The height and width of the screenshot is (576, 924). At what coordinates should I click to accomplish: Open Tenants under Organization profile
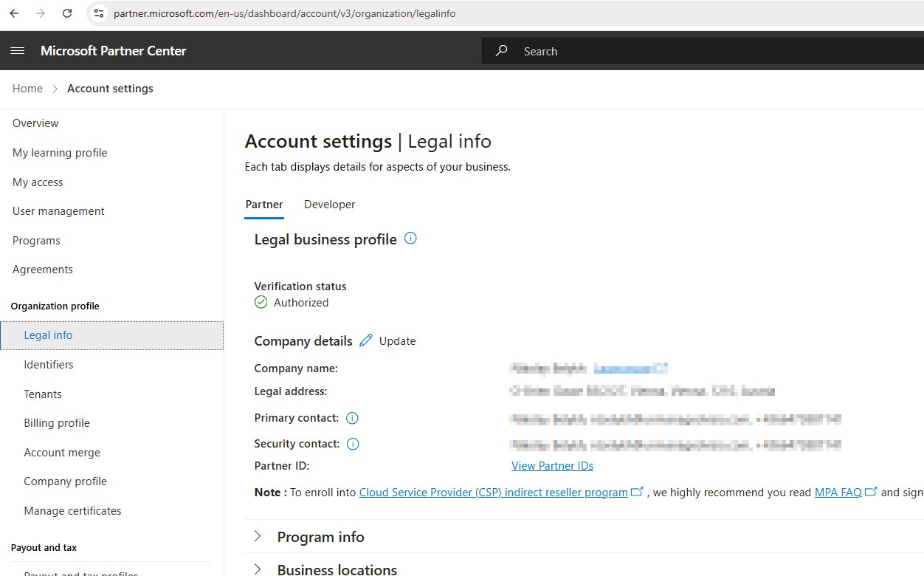pos(43,394)
